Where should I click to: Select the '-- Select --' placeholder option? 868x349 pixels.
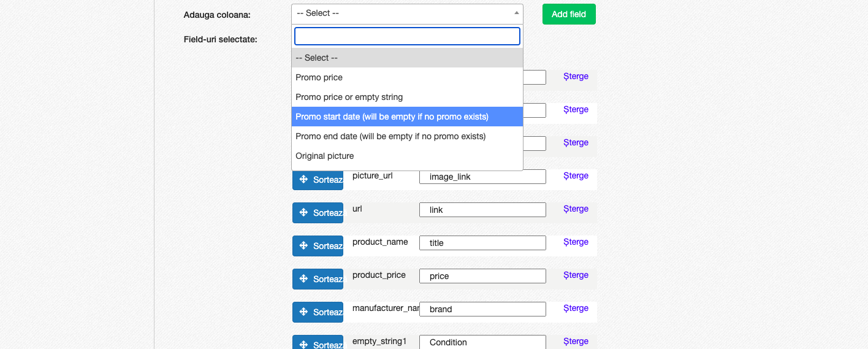pos(407,58)
